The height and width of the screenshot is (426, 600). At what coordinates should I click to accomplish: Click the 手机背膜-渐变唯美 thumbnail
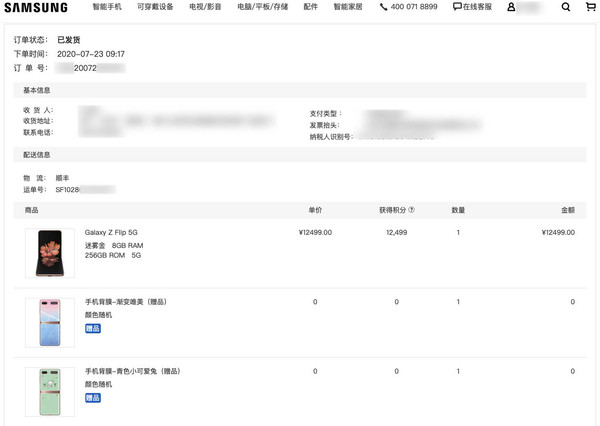pos(50,323)
